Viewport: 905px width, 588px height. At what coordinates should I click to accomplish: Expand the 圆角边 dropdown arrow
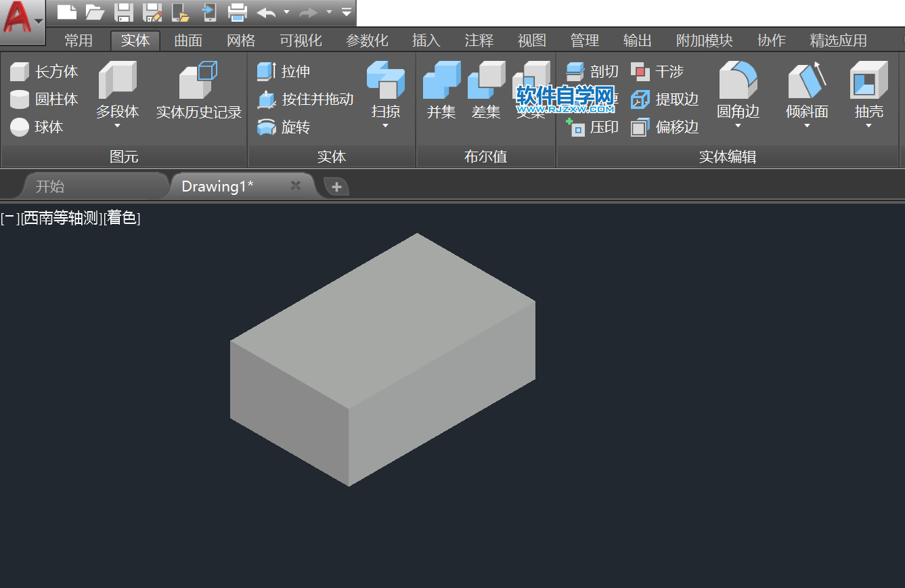point(738,126)
